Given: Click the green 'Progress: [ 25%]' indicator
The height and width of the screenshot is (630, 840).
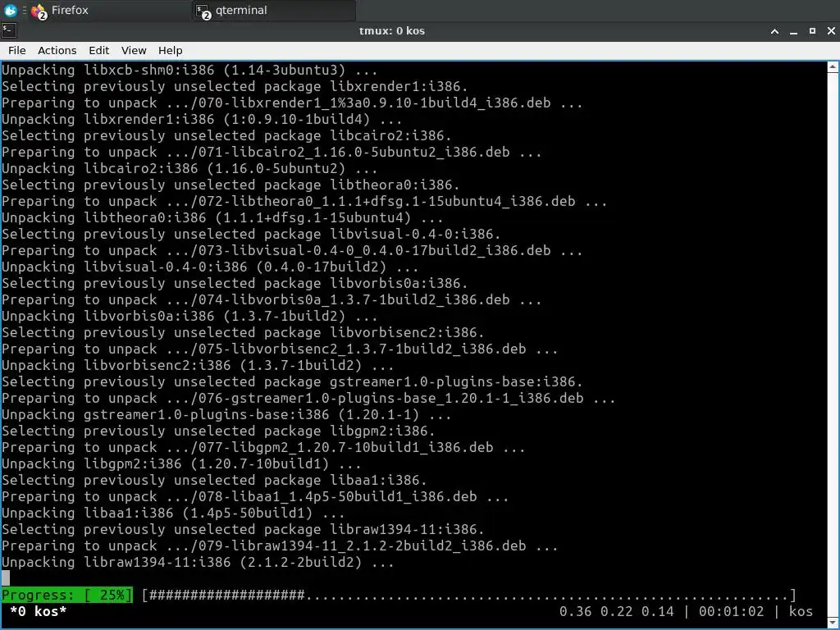Looking at the screenshot, I should [x=66, y=595].
